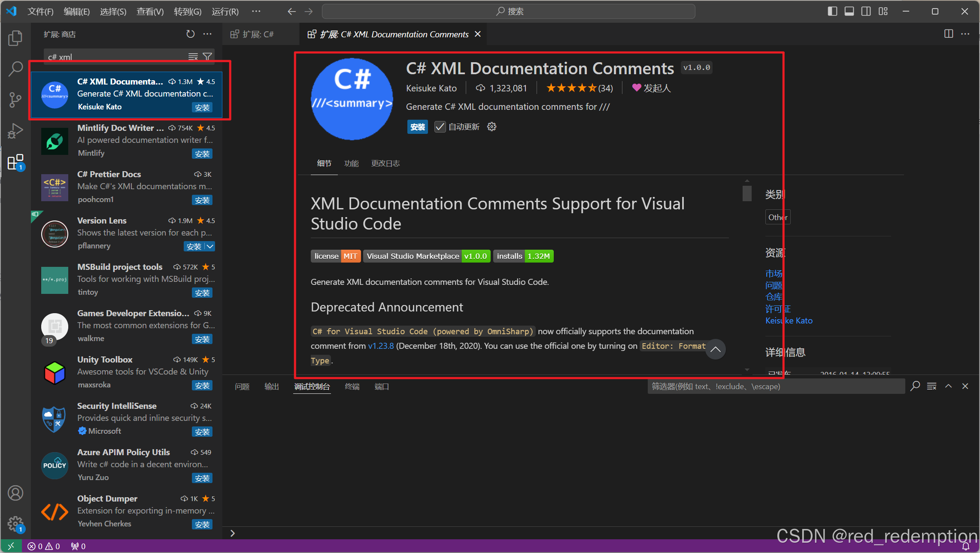Clear extension search results icon
The image size is (980, 553).
click(193, 57)
